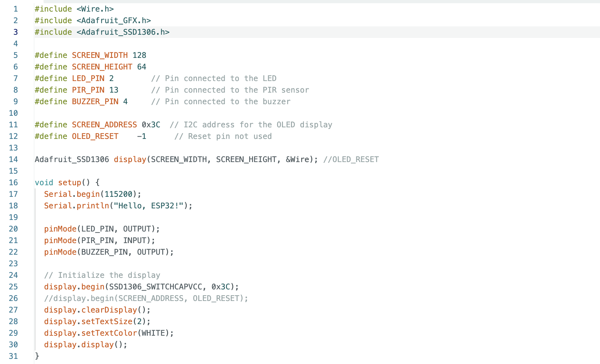Click pinMode(BUZZER_PIN, OUTPUT) line
This screenshot has width=600, height=364.
[x=109, y=252]
